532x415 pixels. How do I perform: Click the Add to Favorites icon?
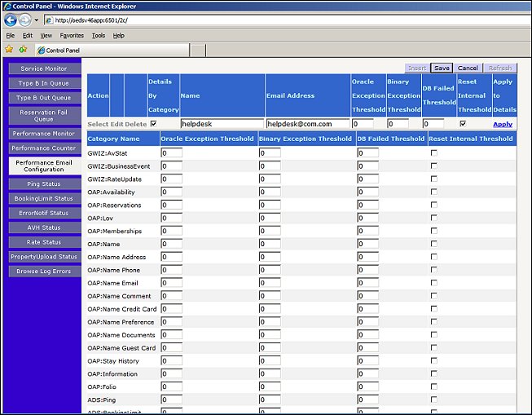coord(23,50)
